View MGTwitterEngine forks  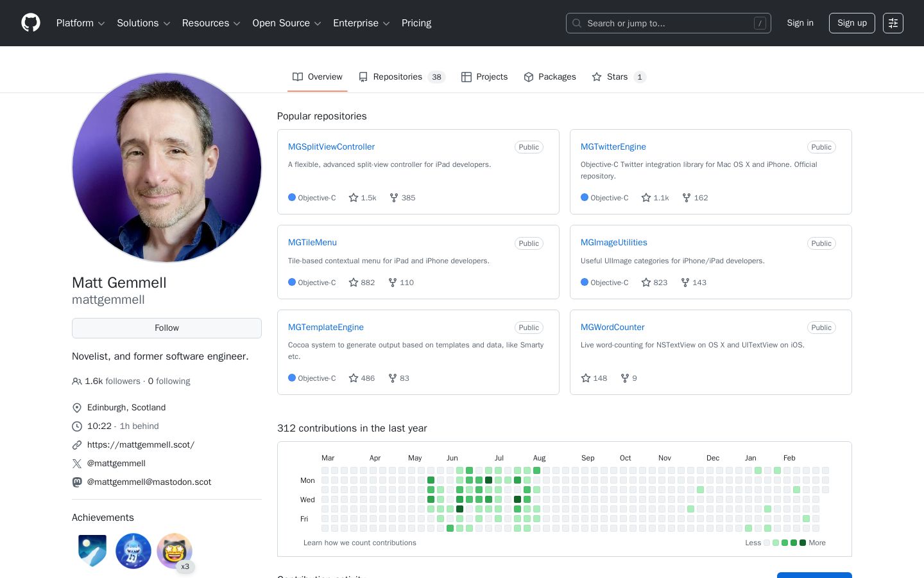695,198
